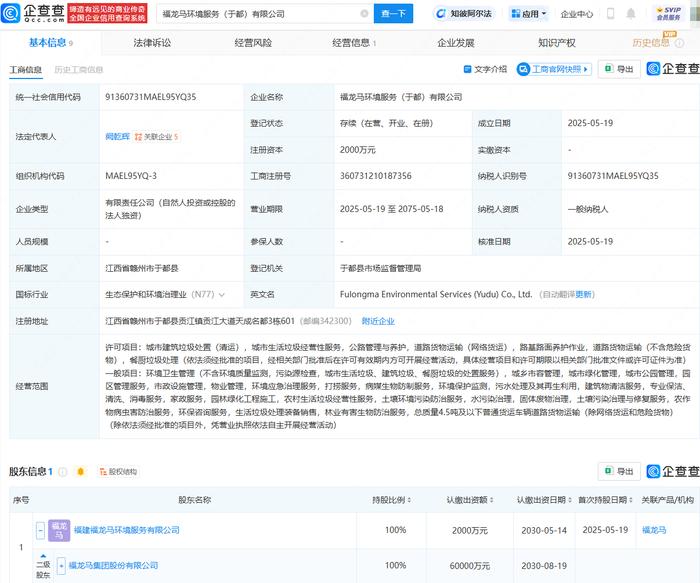This screenshot has width=700, height=583.
Task: Export shareholder info via lower 导出 button
Action: [x=619, y=471]
